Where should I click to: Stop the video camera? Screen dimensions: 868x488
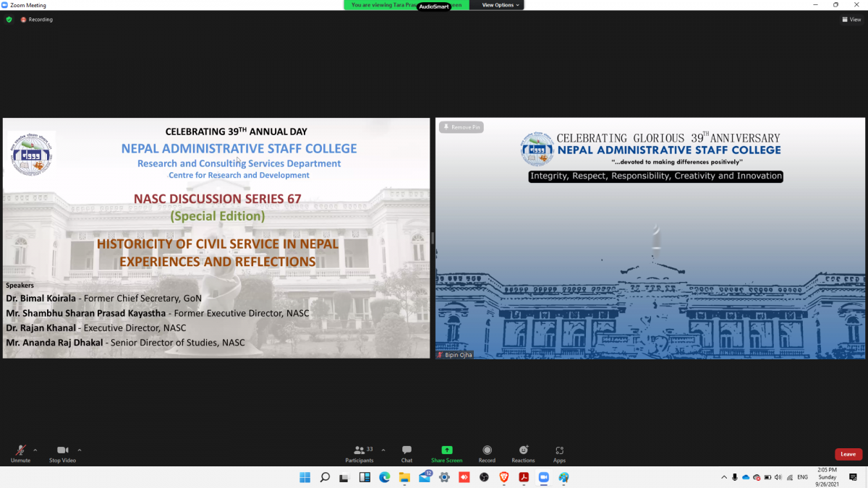click(x=62, y=453)
